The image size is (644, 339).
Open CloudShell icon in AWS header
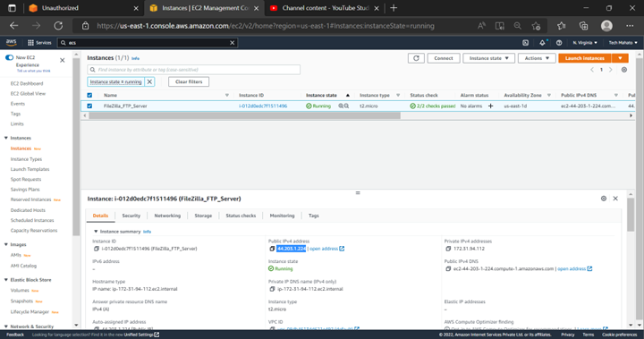[x=525, y=43]
